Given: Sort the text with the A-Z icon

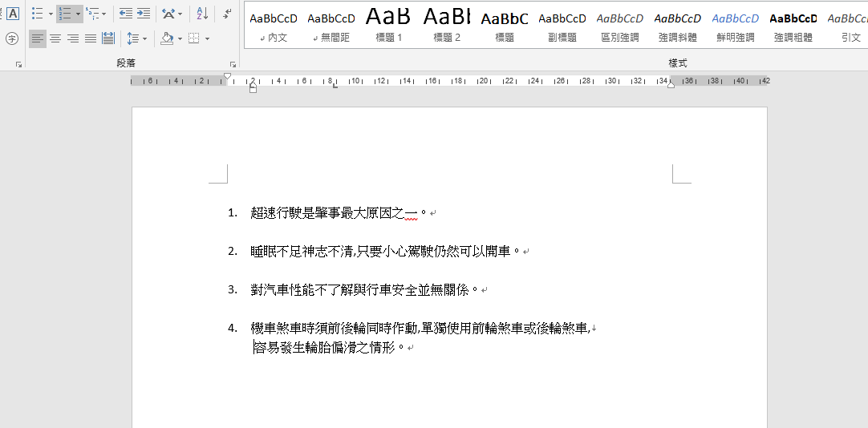Looking at the screenshot, I should pyautogui.click(x=202, y=14).
